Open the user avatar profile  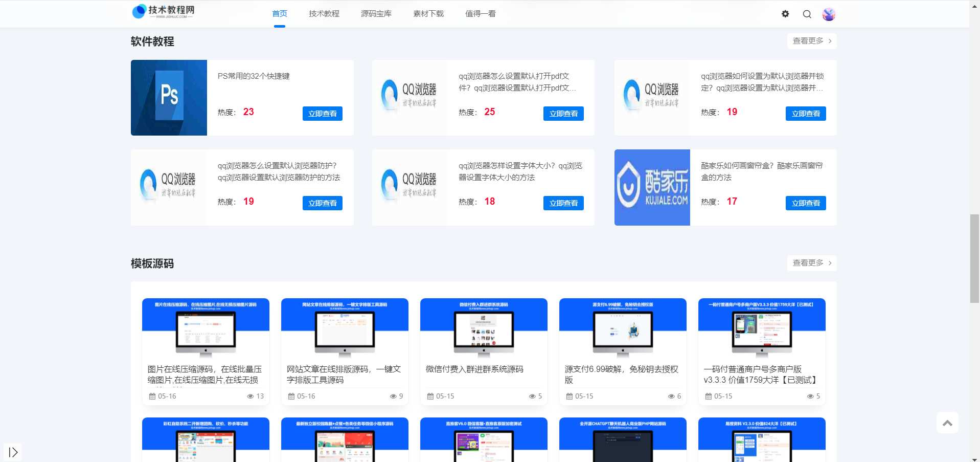tap(829, 14)
